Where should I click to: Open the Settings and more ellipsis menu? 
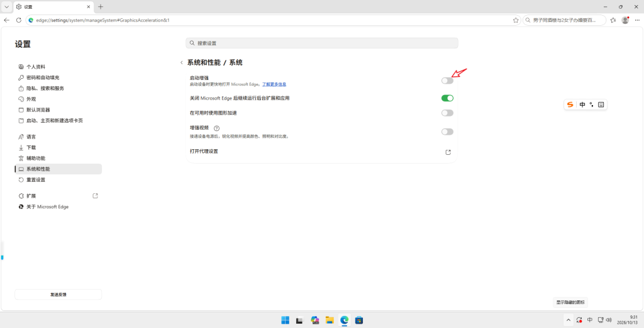637,20
